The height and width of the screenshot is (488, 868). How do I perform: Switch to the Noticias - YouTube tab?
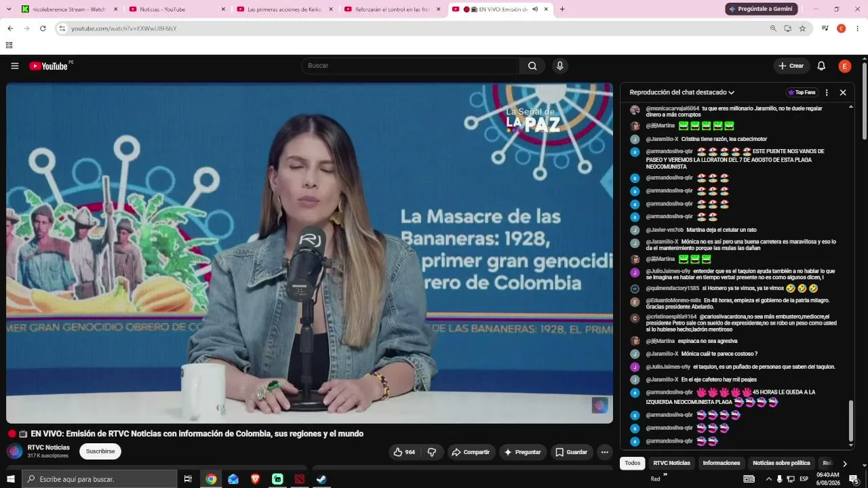tap(177, 9)
